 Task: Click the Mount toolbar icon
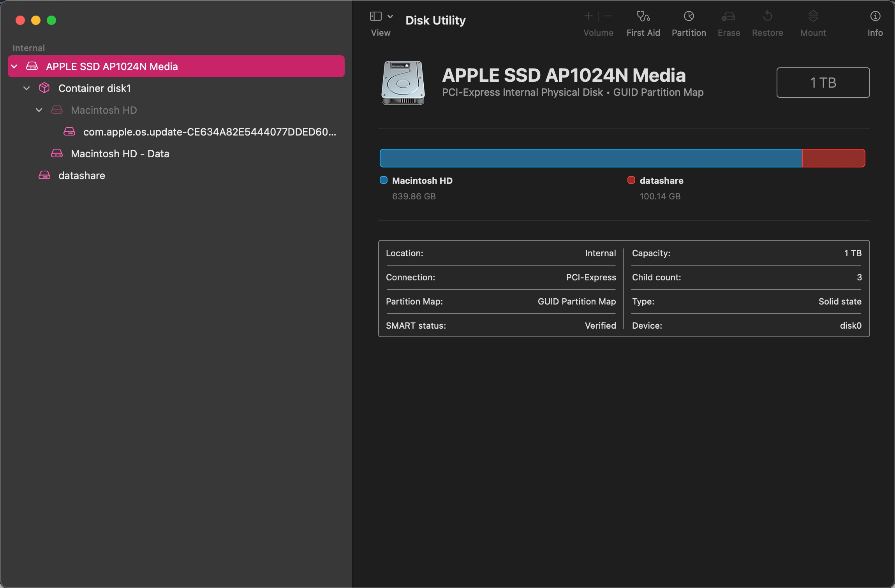pyautogui.click(x=813, y=16)
